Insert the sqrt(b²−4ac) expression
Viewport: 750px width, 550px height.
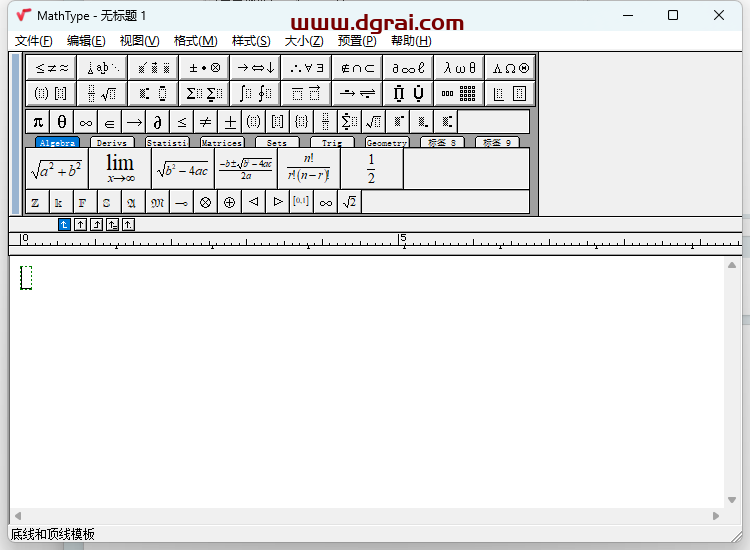coord(183,169)
